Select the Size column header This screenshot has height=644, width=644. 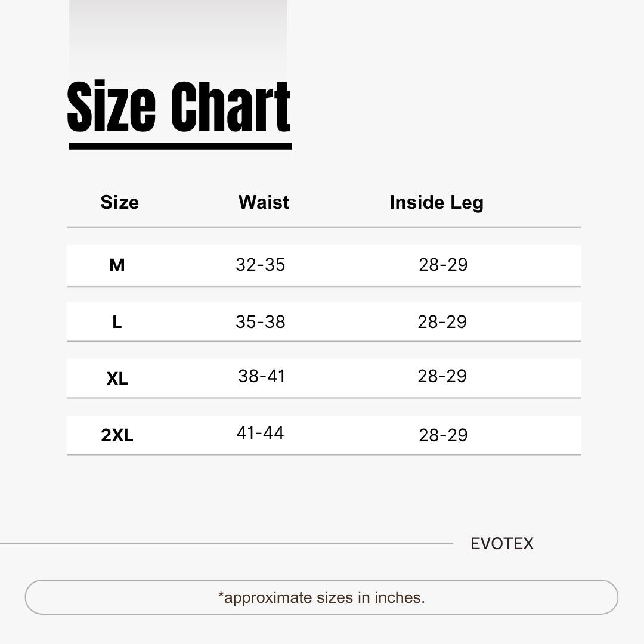coord(119,203)
